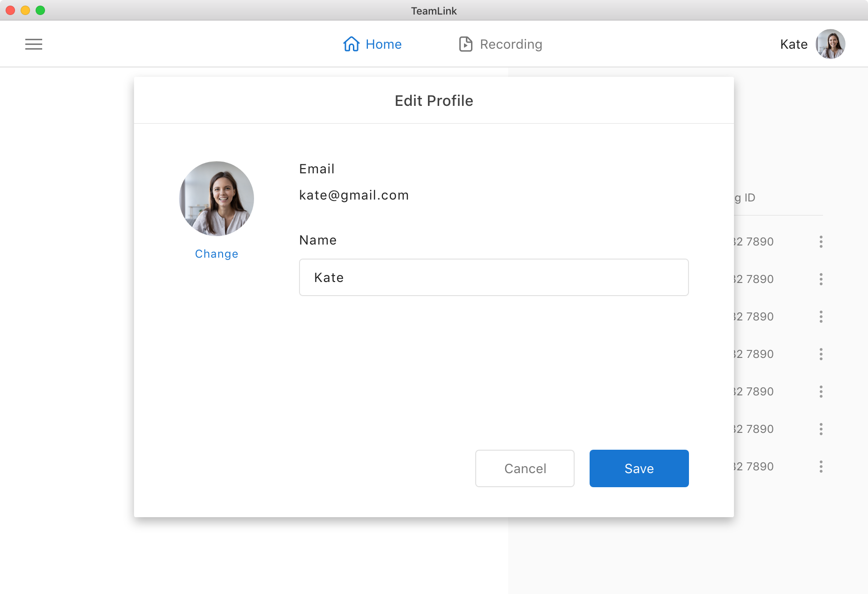Minimize the TeamLink window
Screen dimensions: 868x594
pos(25,10)
